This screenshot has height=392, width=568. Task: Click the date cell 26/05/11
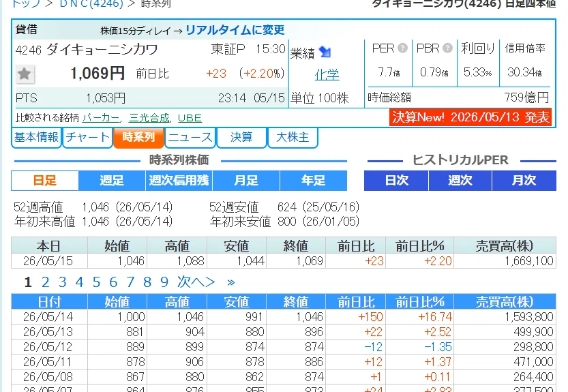(48, 362)
